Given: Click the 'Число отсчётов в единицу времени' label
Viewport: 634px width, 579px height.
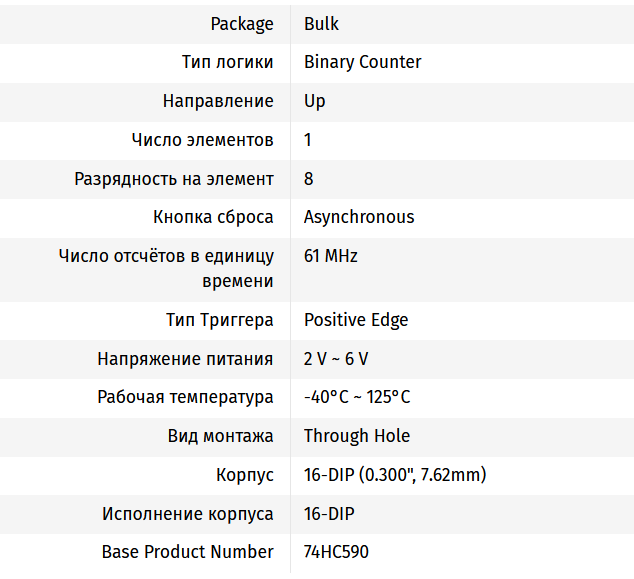Looking at the screenshot, I should [x=166, y=268].
